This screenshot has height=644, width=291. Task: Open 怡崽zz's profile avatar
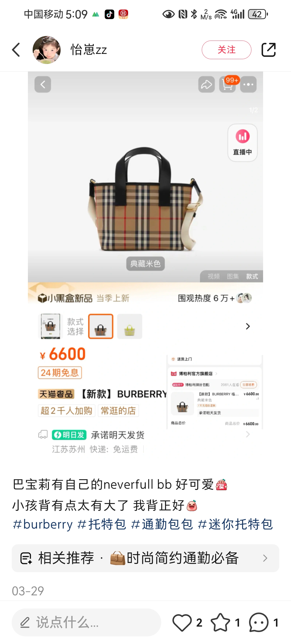click(47, 50)
